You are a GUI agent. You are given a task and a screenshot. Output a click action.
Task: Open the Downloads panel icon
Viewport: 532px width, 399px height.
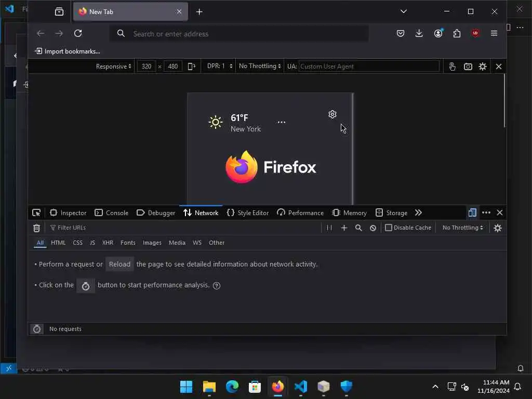[419, 33]
